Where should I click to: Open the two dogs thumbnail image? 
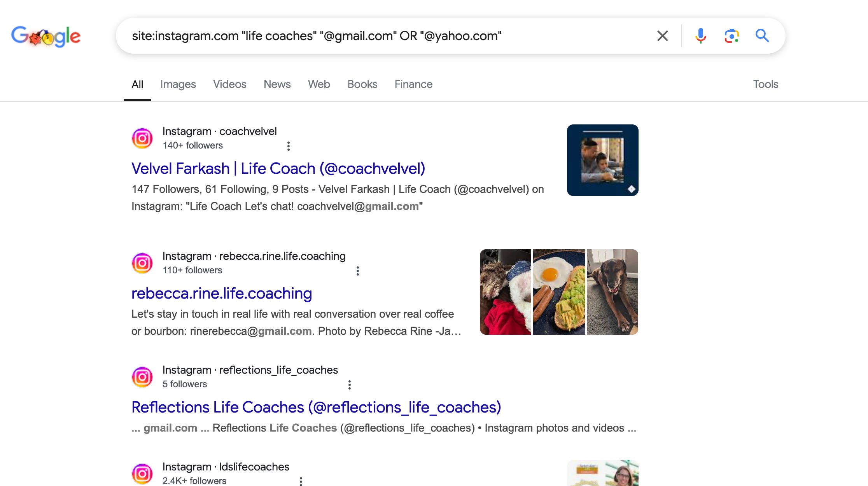[x=506, y=292]
